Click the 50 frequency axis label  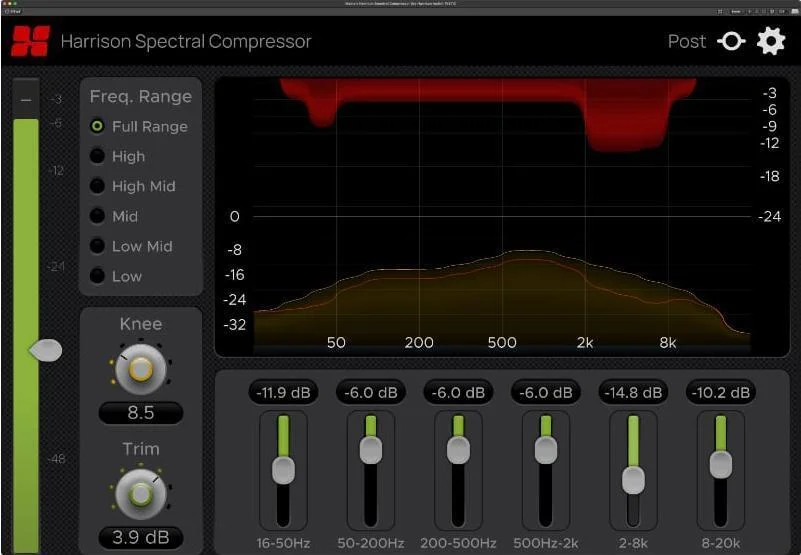tap(336, 342)
